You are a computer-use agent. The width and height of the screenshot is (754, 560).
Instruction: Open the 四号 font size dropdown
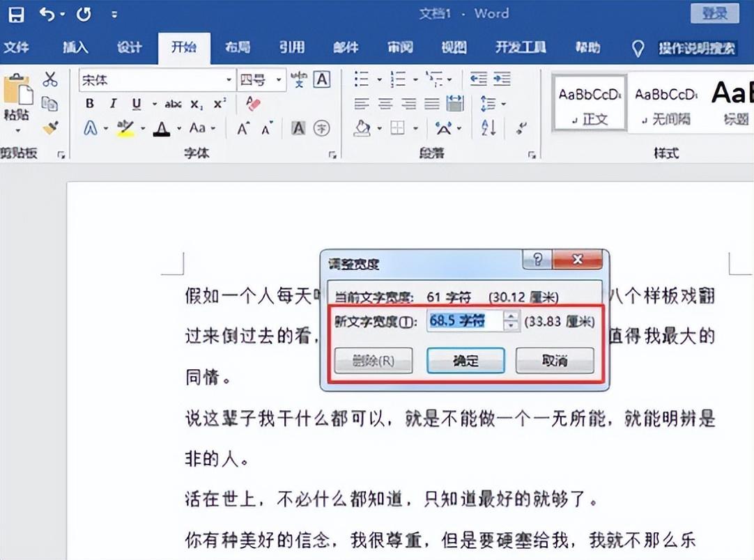pyautogui.click(x=279, y=80)
